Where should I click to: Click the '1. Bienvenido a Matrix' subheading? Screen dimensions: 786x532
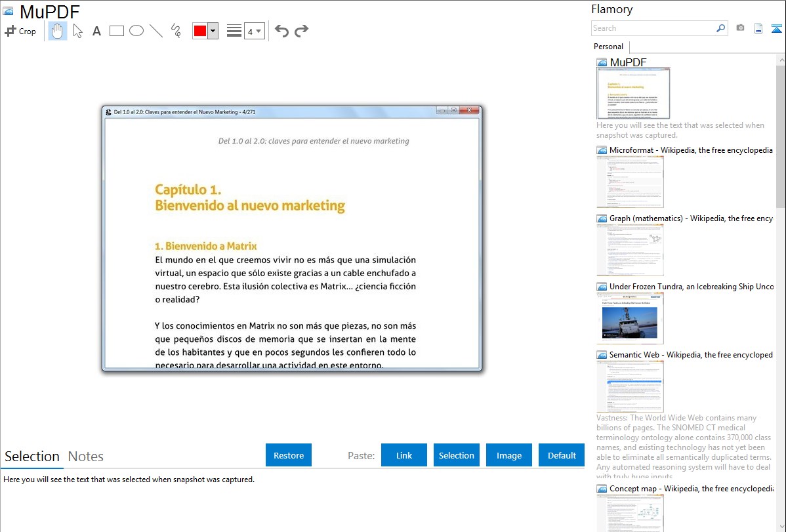[x=205, y=246]
